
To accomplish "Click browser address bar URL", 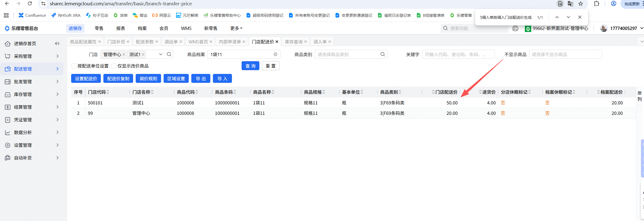I will [x=121, y=4].
